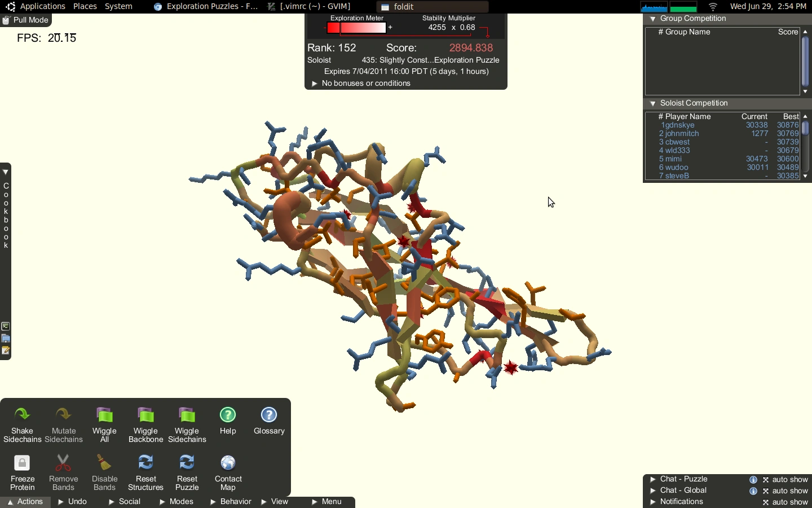This screenshot has width=812, height=508.
Task: Click the notepad editor icon in Cookbook sidebar
Action: (6, 351)
